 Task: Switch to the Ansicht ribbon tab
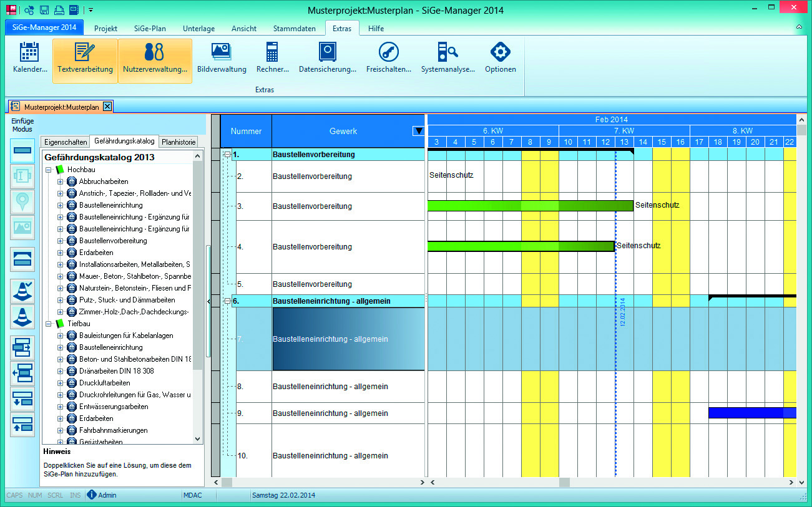244,29
